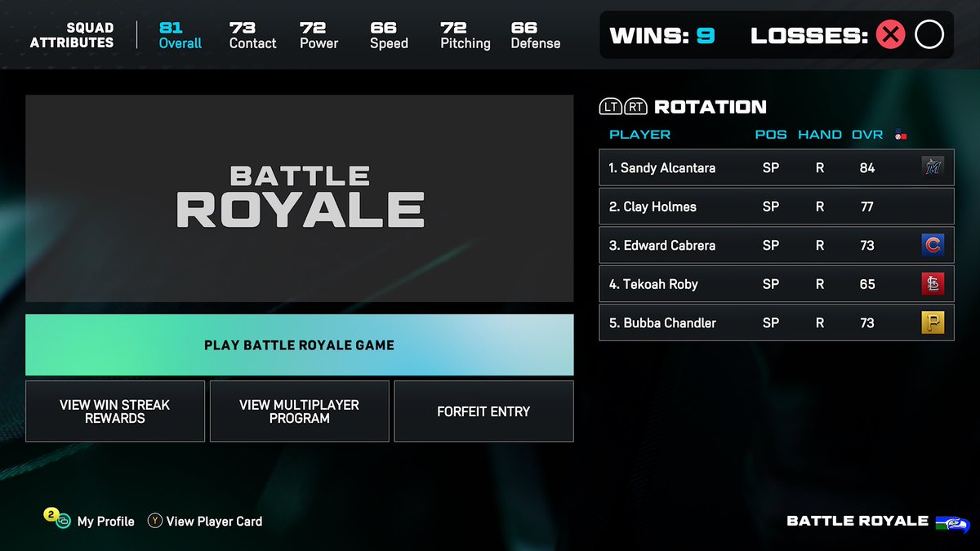The height and width of the screenshot is (551, 980).
Task: Click the empty loss circle indicator
Action: click(929, 35)
